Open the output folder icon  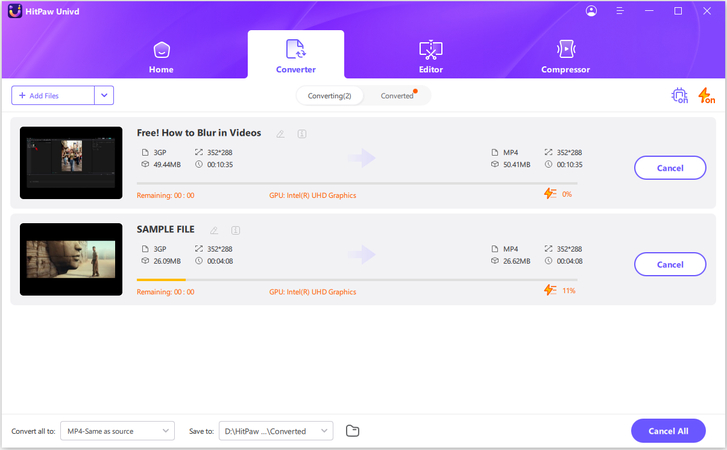352,431
